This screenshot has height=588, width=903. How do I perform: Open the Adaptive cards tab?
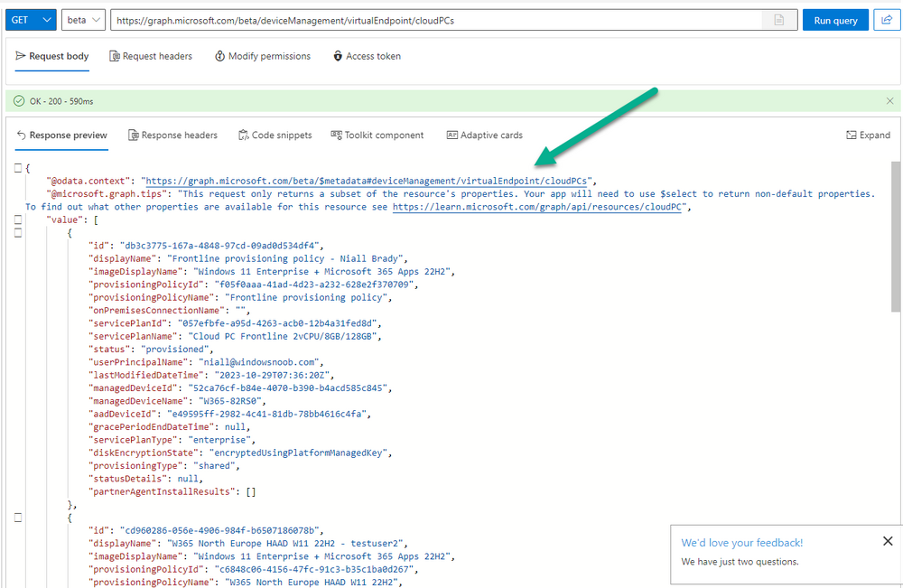[x=485, y=135]
